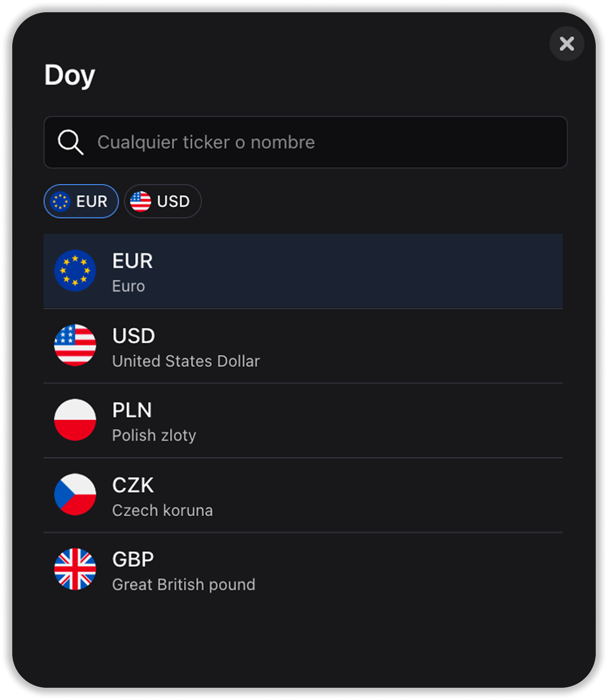608x700 pixels.
Task: Click the "Great British pound" label
Action: 183,585
